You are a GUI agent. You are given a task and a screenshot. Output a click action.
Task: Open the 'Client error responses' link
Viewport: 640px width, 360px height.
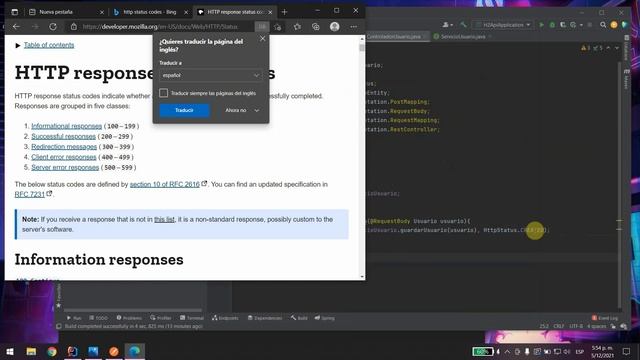tap(64, 157)
